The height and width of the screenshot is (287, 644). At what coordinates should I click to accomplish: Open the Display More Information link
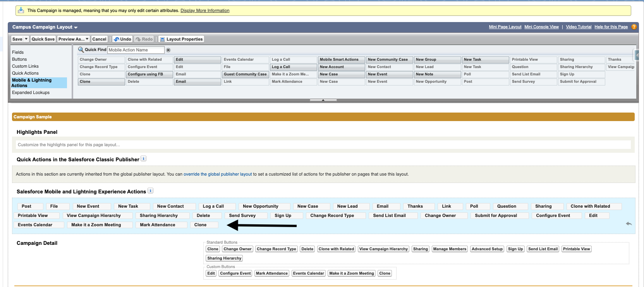click(204, 10)
